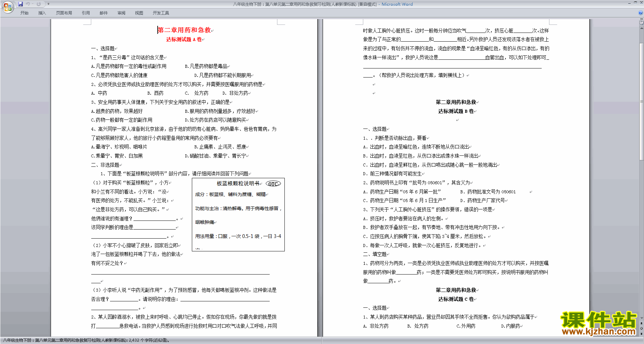
Task: Click the line 成分：板蓝根、辅料为蔗糖、糊精
Action: coord(230,194)
